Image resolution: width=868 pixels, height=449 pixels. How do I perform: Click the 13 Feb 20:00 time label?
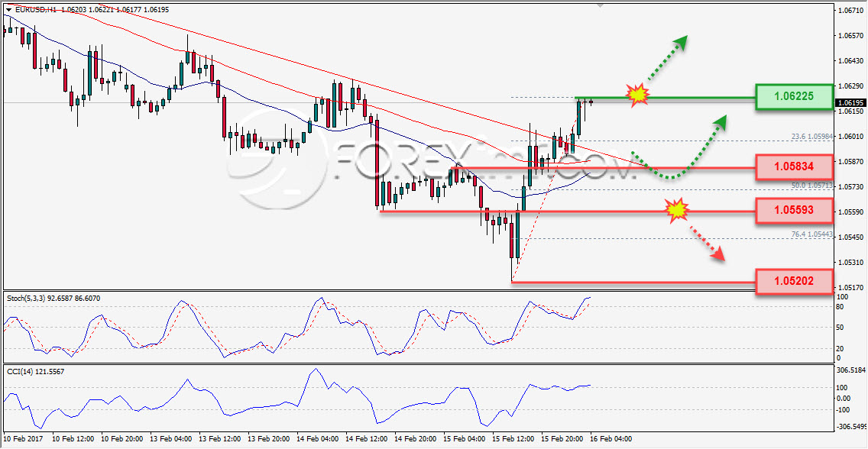[x=268, y=438]
